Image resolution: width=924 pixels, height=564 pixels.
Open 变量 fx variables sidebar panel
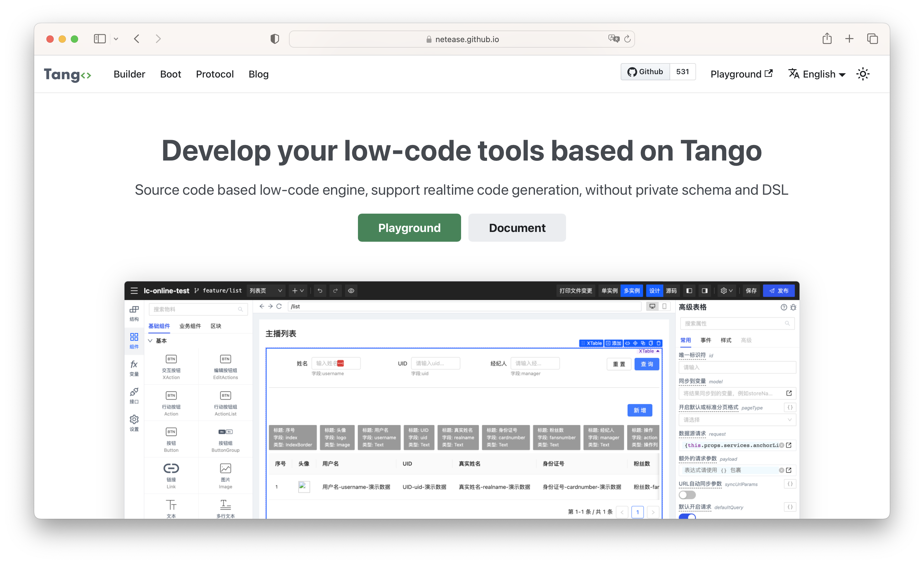coord(134,368)
